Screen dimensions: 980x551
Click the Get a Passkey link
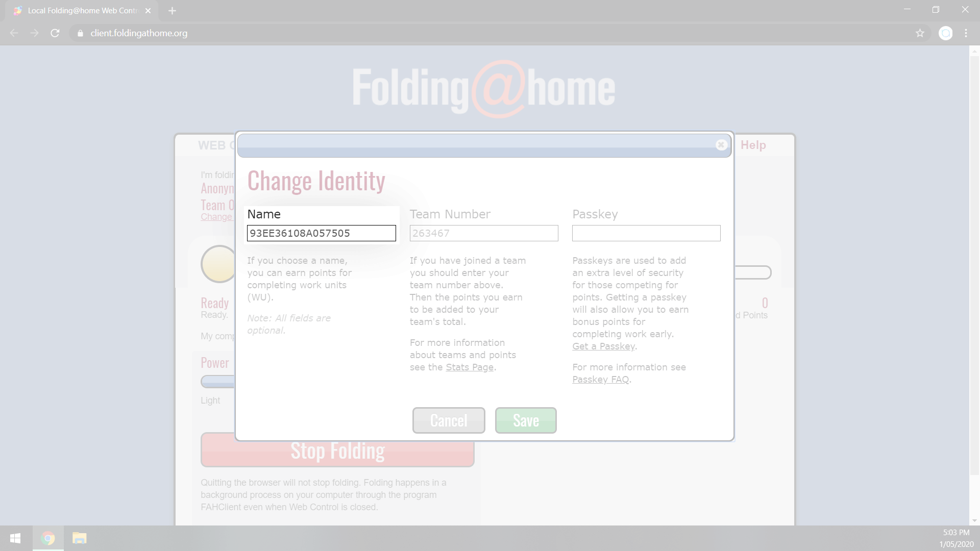point(602,346)
